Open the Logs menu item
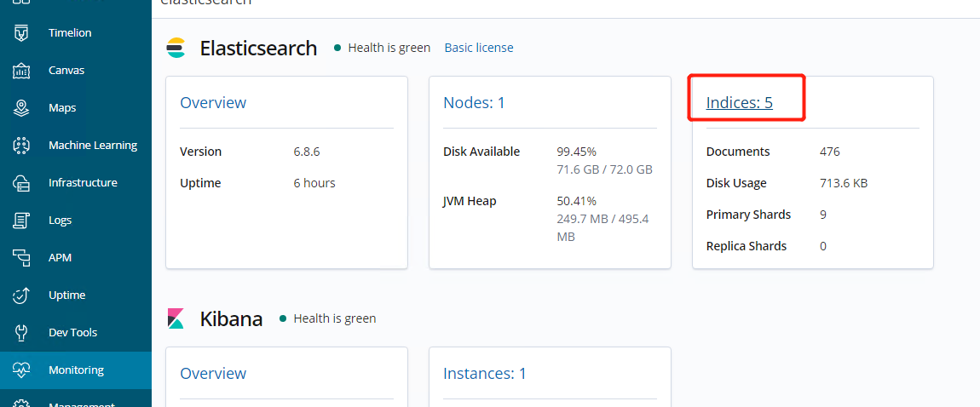The image size is (980, 407). 60,221
